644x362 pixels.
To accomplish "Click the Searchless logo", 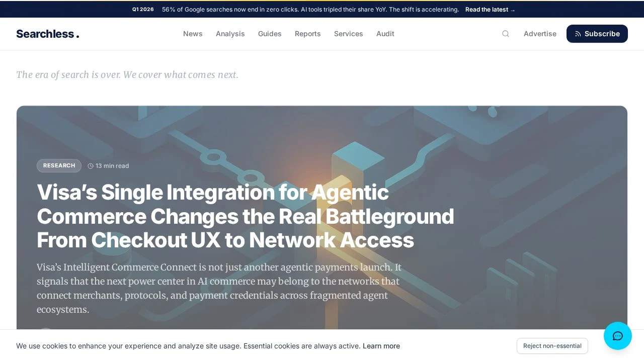I will [x=47, y=34].
